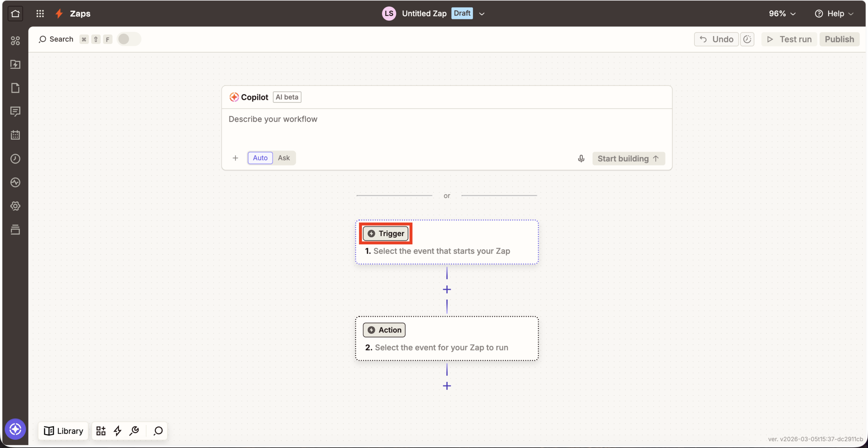
Task: Open Zap history clock icon in sidebar
Action: 15,159
